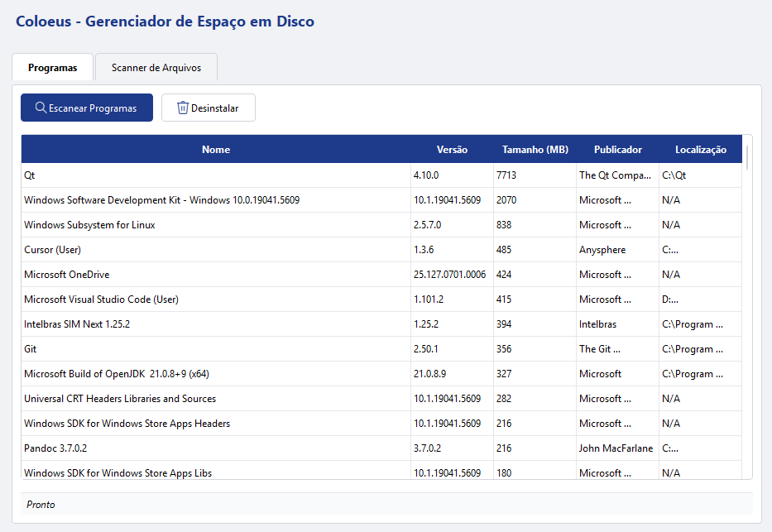This screenshot has width=772, height=532.
Task: Switch to the Programas tab
Action: (x=52, y=67)
